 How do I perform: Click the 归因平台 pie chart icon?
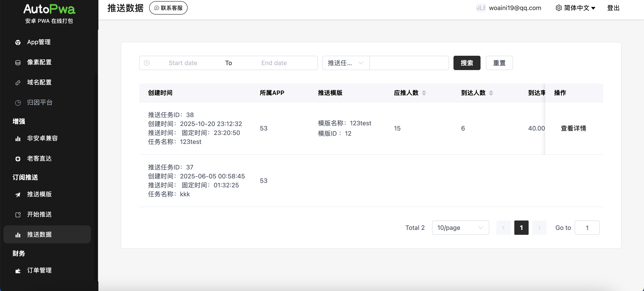coord(18,103)
